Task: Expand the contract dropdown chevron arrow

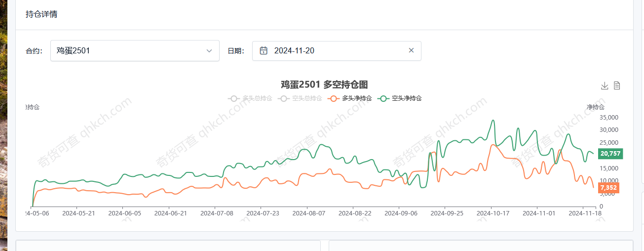Action: click(x=209, y=50)
